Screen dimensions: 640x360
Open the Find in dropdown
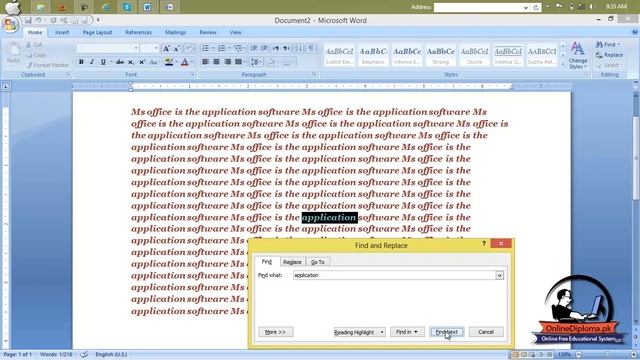[407, 332]
